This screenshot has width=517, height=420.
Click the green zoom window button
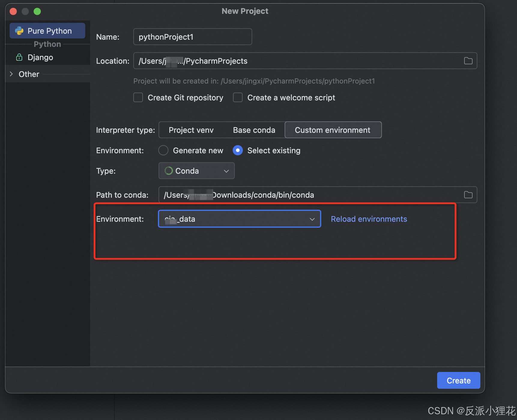[x=37, y=11]
